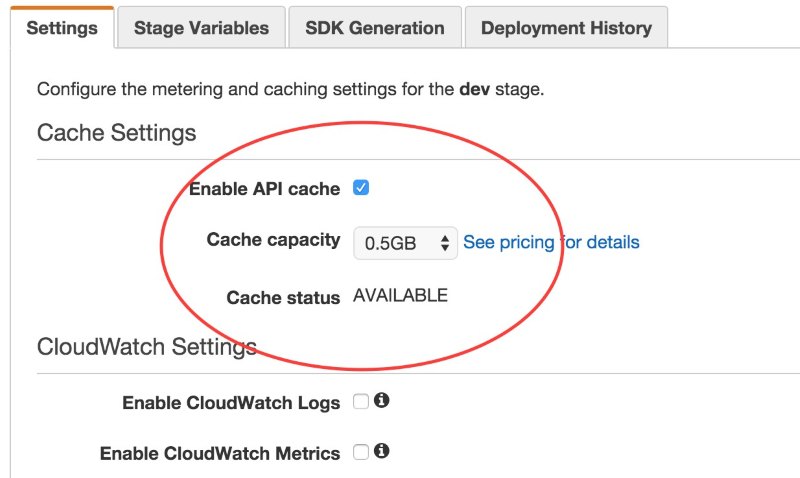800x478 pixels.
Task: Uncheck the Enable API cache checkbox
Action: (x=361, y=188)
